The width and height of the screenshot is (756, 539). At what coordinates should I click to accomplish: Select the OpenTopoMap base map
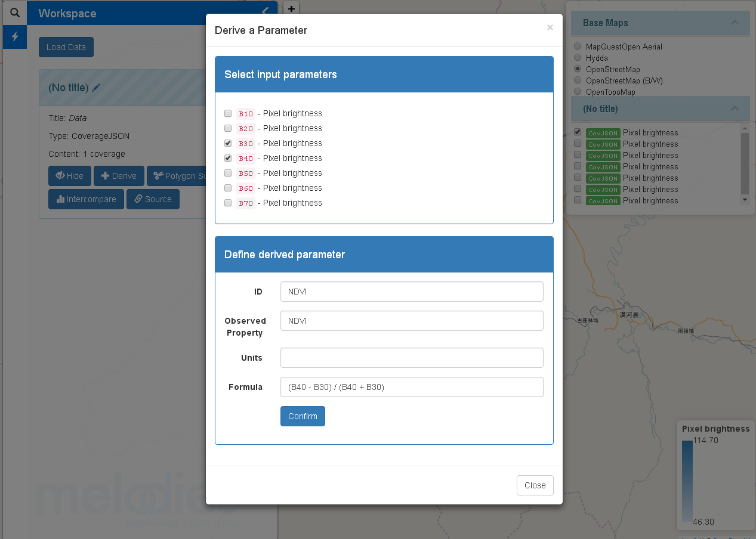pos(577,91)
